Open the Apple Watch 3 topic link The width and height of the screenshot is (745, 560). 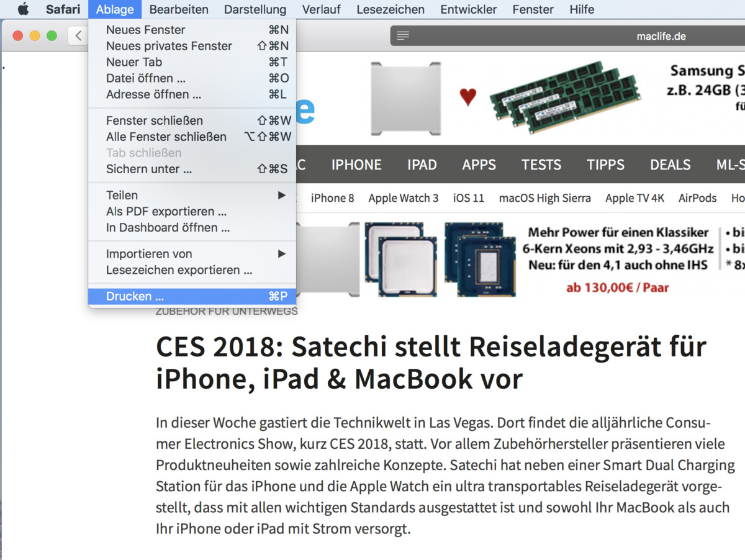click(404, 198)
